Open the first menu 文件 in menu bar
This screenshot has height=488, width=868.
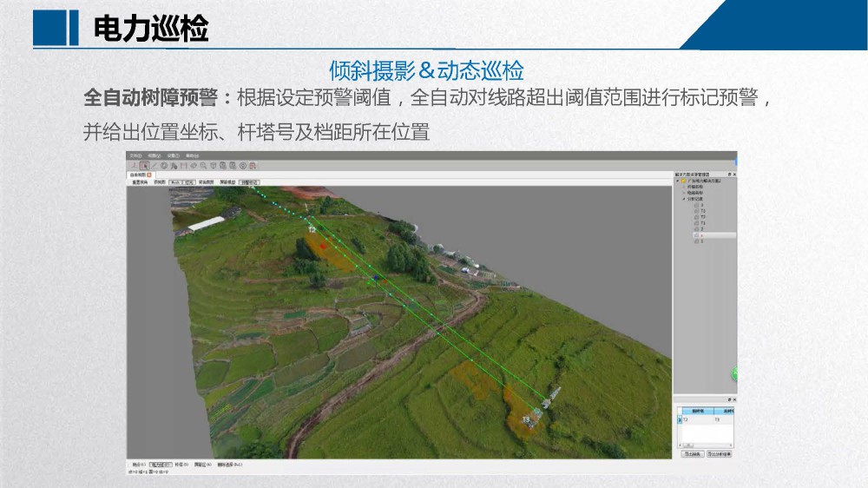pyautogui.click(x=135, y=155)
